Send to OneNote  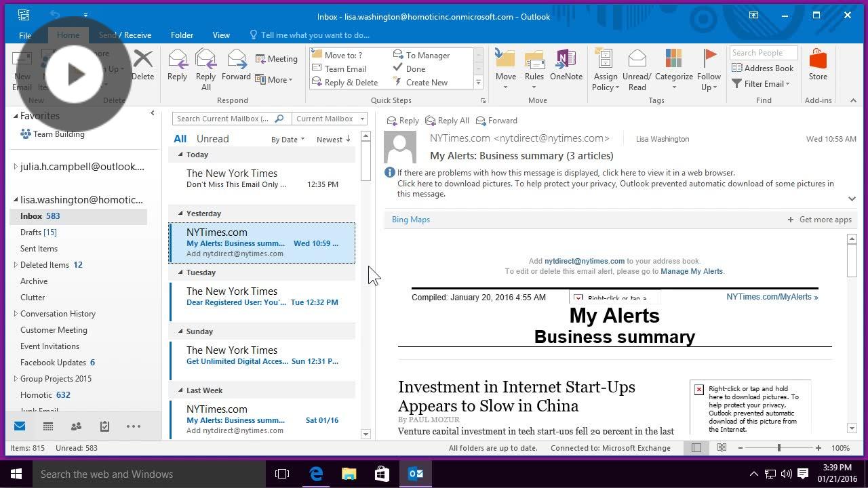(x=566, y=66)
